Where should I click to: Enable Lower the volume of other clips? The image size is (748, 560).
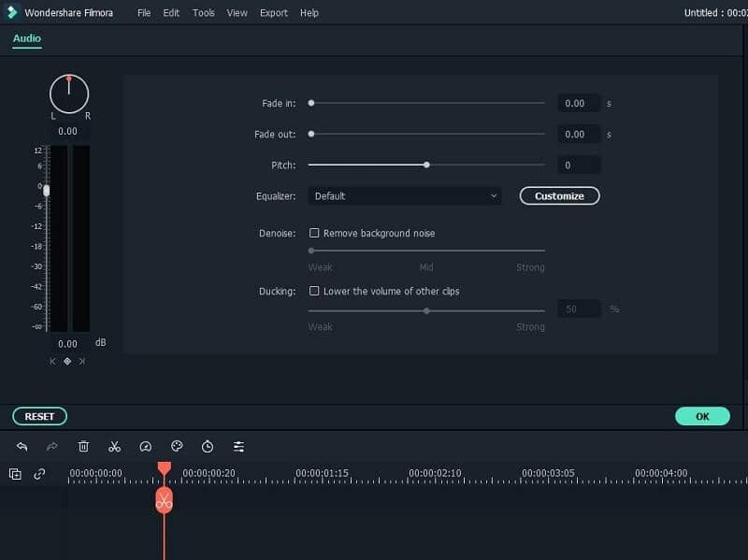[x=315, y=291]
